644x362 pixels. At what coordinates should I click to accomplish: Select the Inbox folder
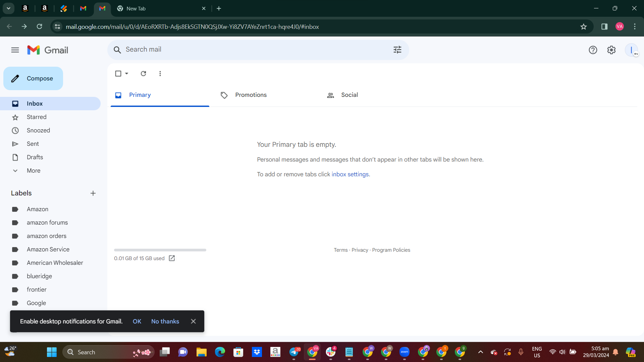(x=50, y=104)
